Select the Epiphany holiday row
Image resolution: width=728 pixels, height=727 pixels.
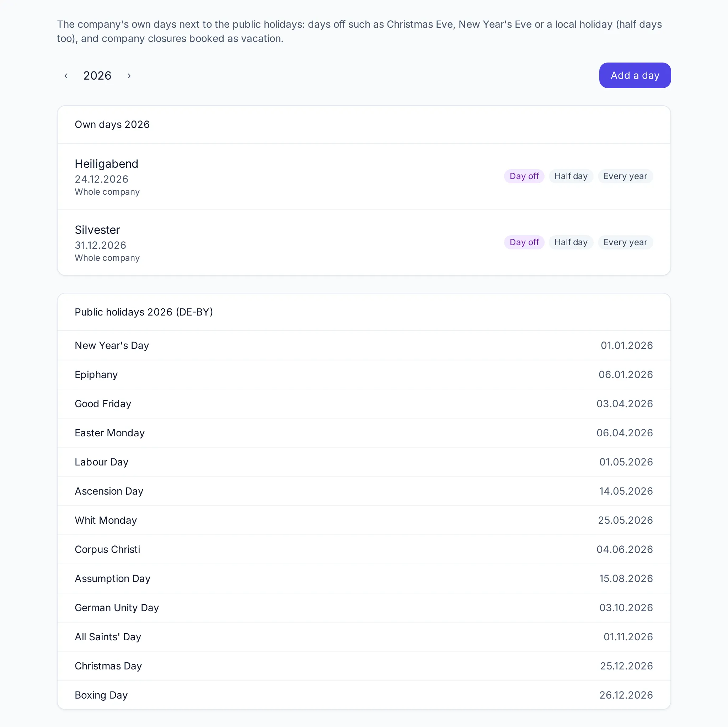tap(364, 375)
